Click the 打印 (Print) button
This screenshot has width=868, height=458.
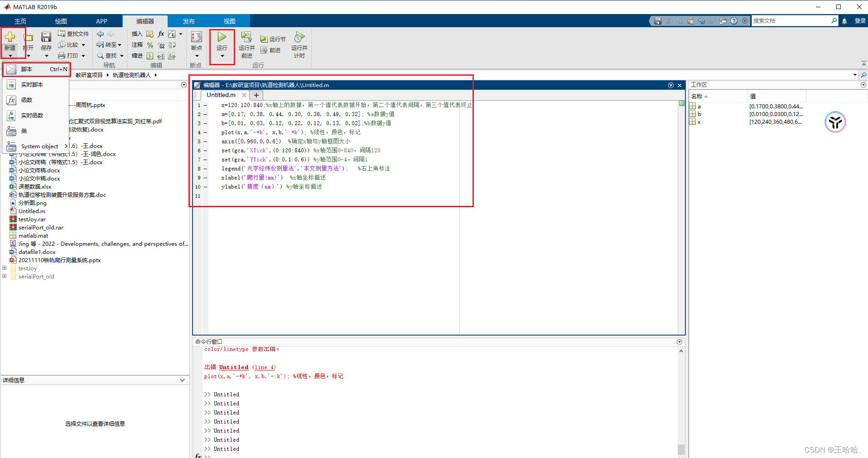coord(72,56)
